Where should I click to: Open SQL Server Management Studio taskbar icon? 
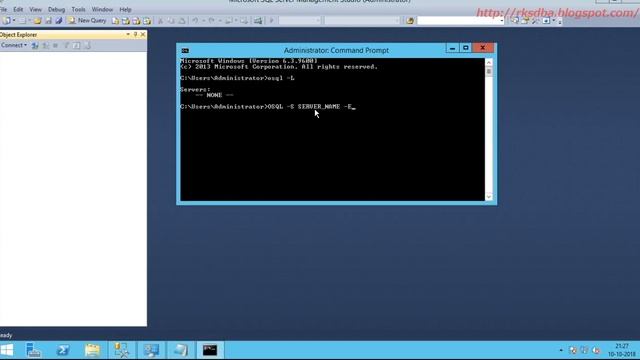pos(122,350)
